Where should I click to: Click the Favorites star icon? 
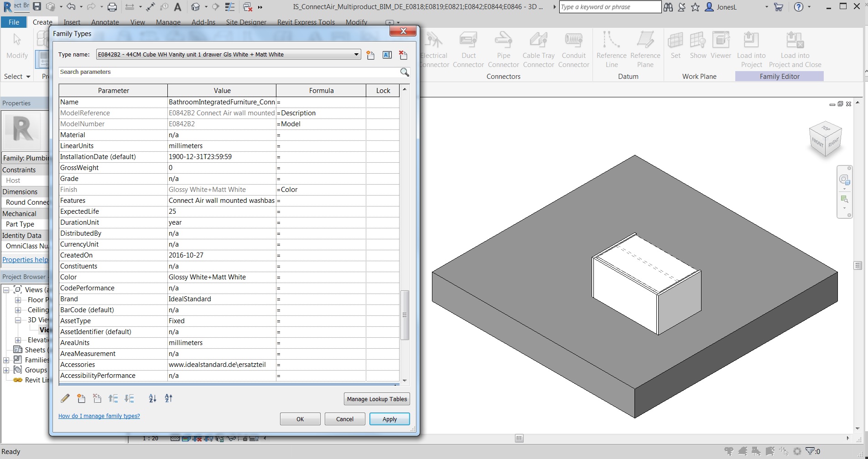tap(695, 7)
